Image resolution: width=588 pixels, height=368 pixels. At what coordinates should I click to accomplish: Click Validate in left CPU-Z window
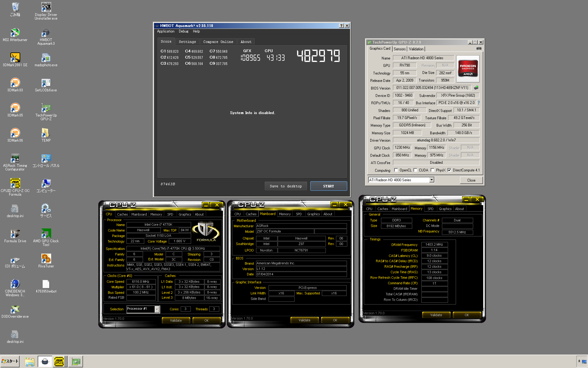[176, 320]
